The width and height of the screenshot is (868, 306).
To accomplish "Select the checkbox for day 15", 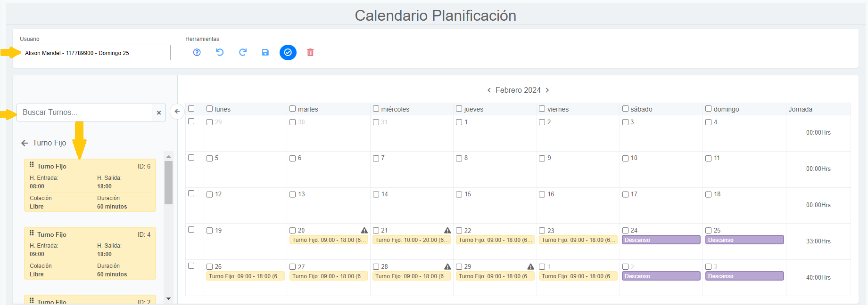I will coord(459,194).
